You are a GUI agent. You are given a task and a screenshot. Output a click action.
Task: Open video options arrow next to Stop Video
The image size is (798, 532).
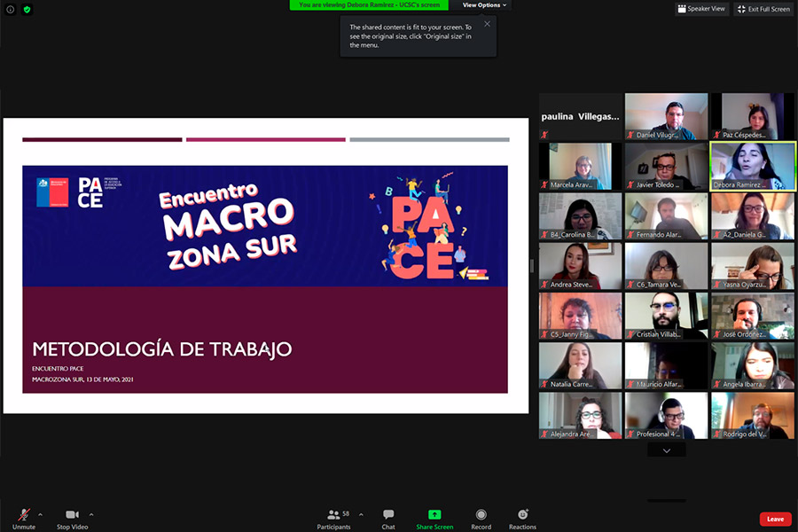coord(91,514)
